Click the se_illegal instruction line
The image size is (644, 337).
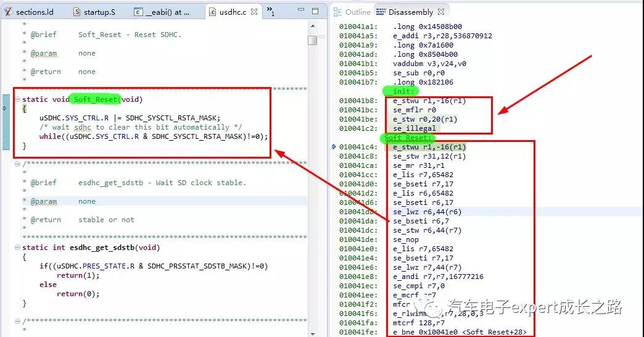[414, 128]
